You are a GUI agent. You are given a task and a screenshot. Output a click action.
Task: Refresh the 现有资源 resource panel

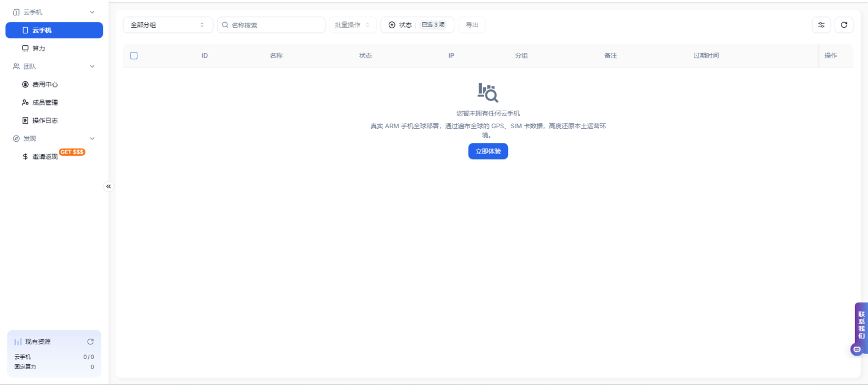pyautogui.click(x=90, y=342)
